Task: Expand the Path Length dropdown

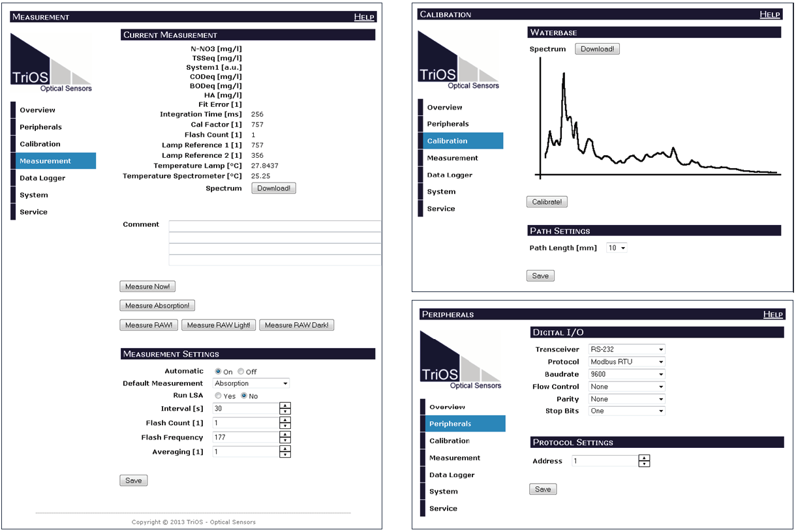Action: click(617, 248)
